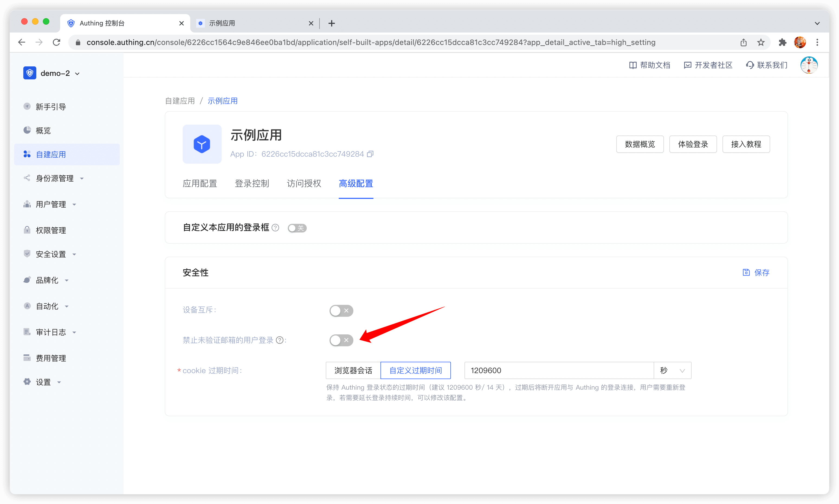Open the Doraemon user avatar menu
Viewport: 839px width, 504px height.
809,65
